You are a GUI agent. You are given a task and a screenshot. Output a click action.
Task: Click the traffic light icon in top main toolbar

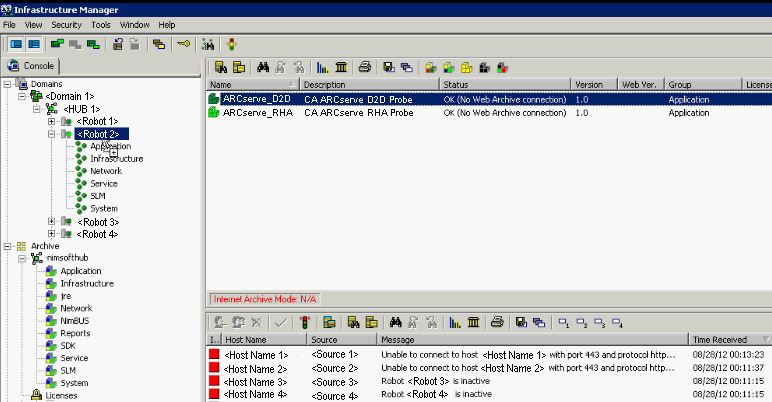click(231, 44)
